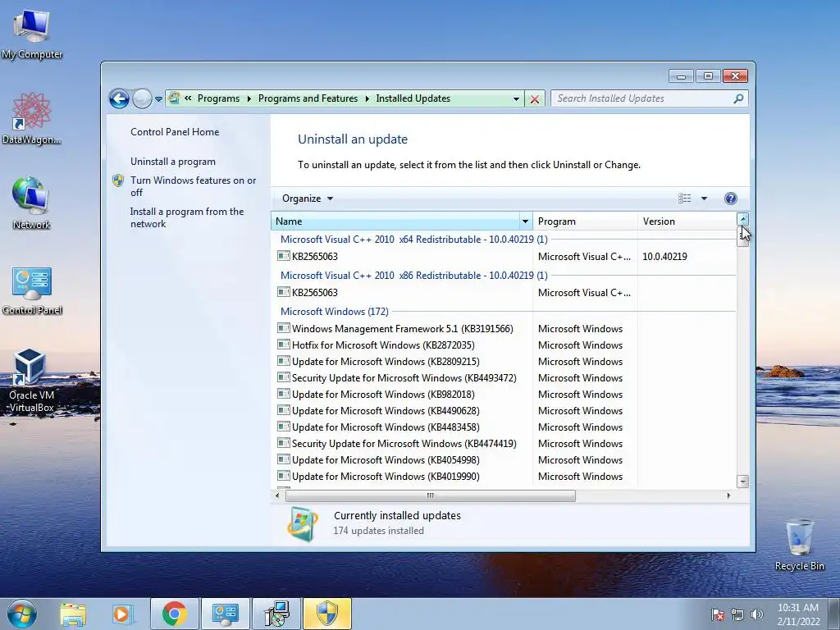Click Installed Updates breadcrumb
The width and height of the screenshot is (840, 630).
tap(413, 98)
